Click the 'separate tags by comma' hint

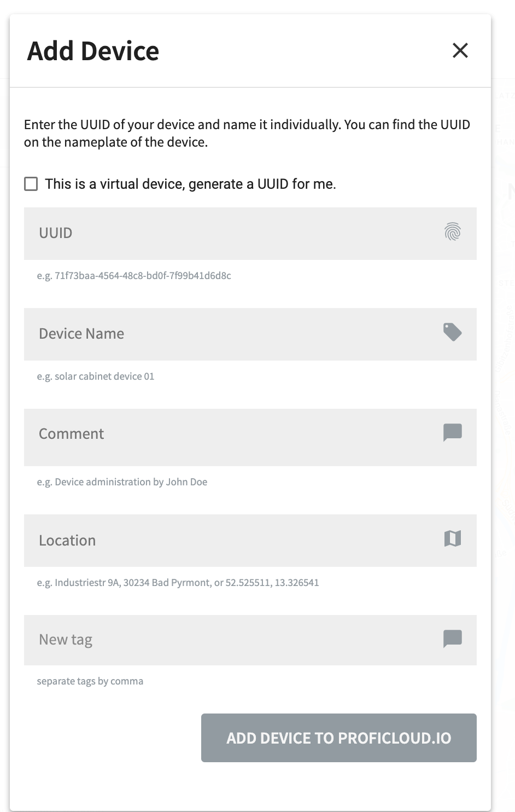pos(90,681)
